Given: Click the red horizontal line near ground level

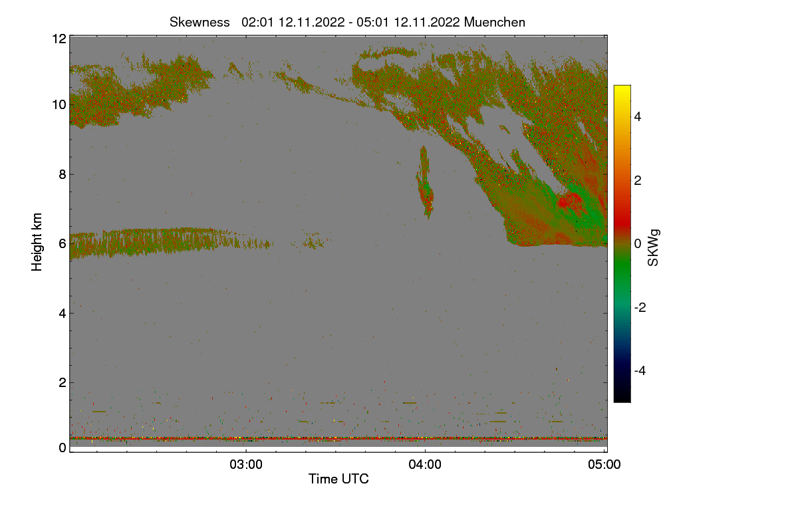Looking at the screenshot, I should (338, 438).
